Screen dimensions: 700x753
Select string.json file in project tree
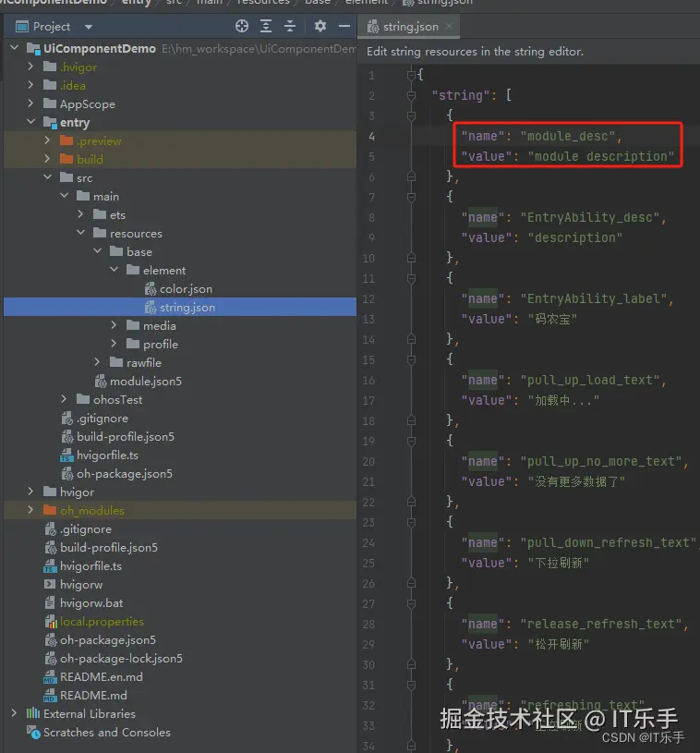180,307
